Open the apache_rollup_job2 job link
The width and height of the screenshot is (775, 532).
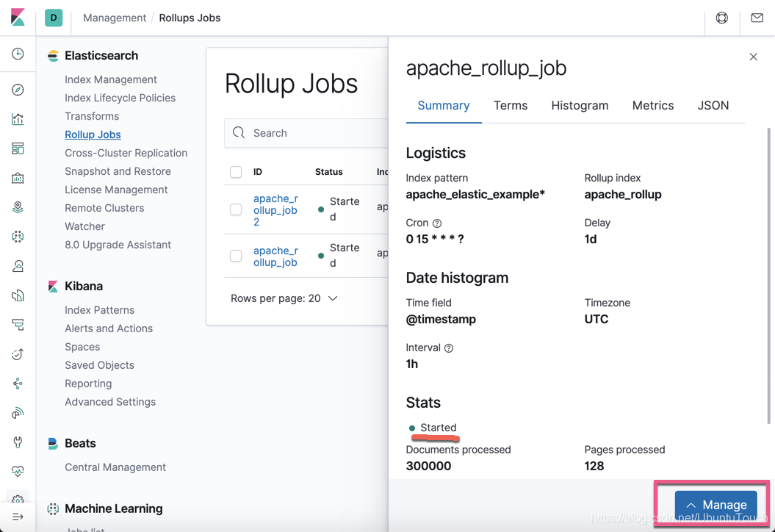coord(275,209)
